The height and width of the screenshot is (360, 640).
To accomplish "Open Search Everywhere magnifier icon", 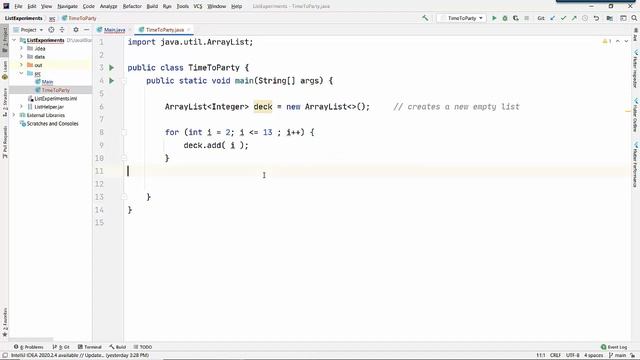I will point(634,18).
